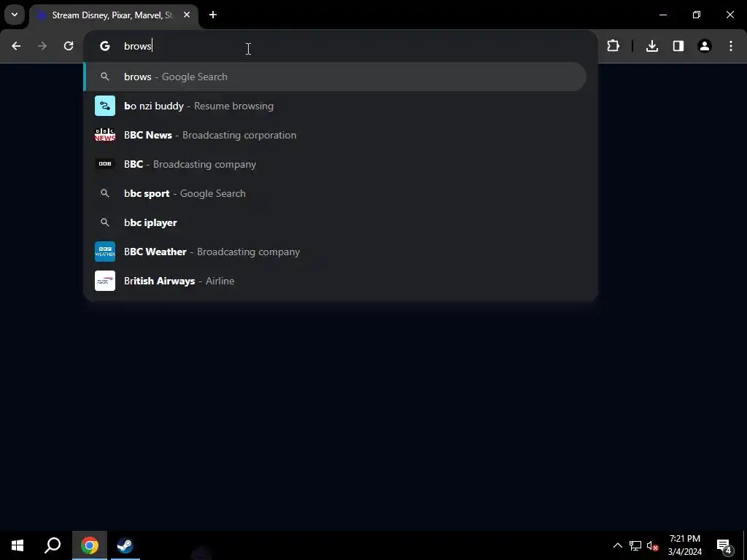This screenshot has width=747, height=560.
Task: Click the Chrome taskbar icon
Action: (90, 545)
